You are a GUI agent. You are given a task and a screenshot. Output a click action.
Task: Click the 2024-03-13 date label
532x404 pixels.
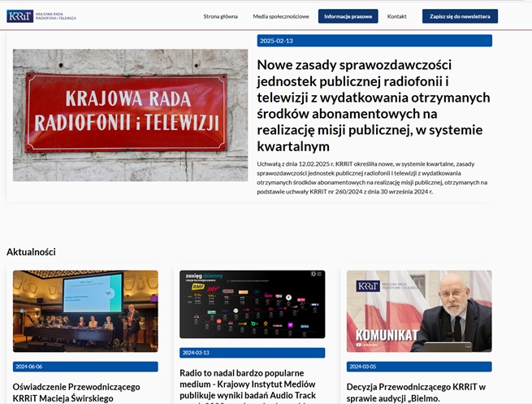tap(252, 353)
